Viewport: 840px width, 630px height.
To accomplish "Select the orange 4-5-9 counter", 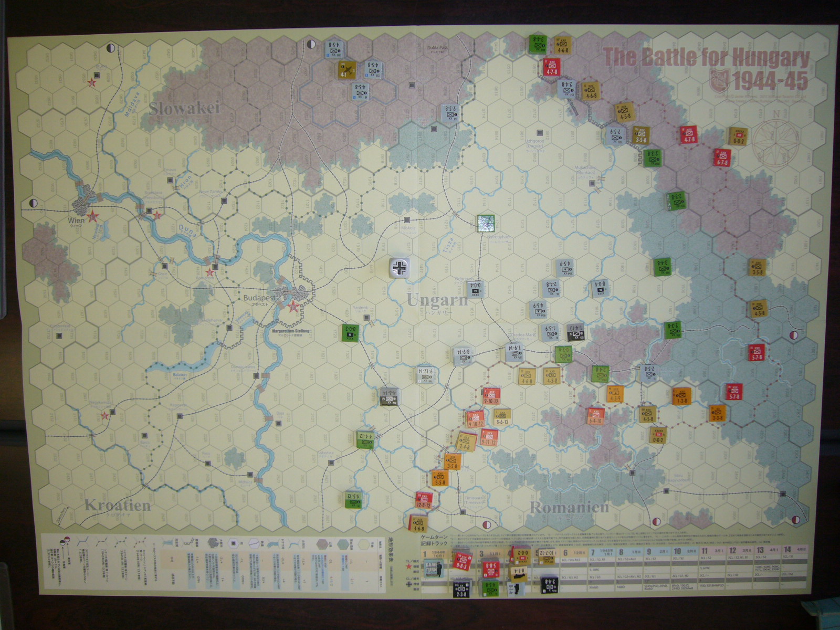I will coord(615,394).
